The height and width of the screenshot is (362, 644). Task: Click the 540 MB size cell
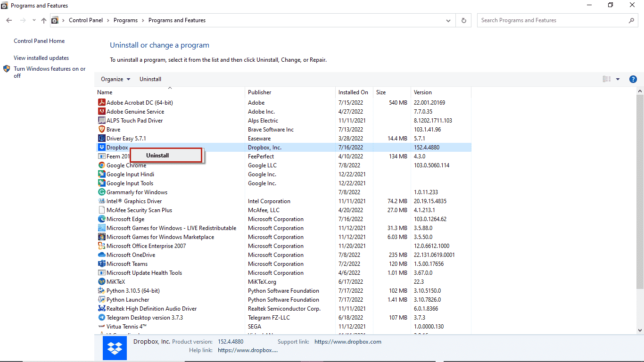pos(398,102)
